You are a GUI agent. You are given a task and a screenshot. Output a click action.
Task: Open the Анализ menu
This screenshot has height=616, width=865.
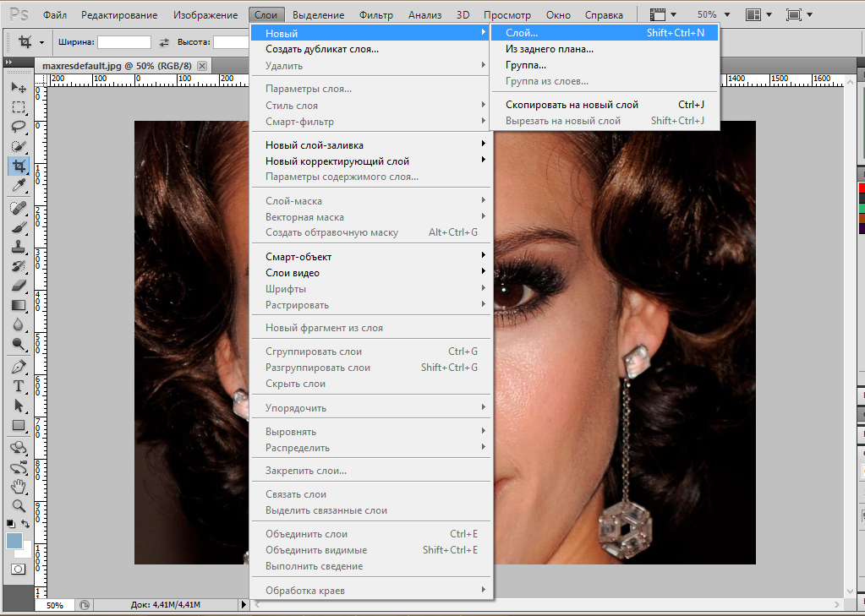[x=424, y=15]
